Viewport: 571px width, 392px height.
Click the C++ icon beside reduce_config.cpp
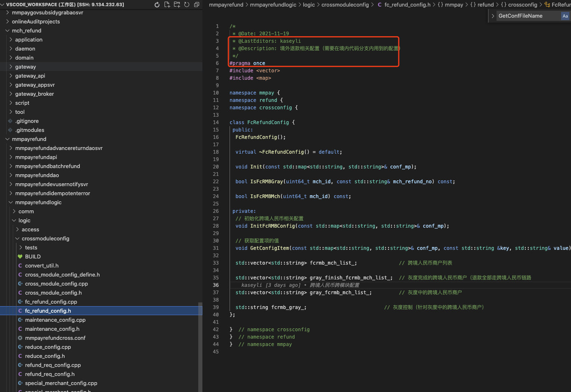point(20,347)
